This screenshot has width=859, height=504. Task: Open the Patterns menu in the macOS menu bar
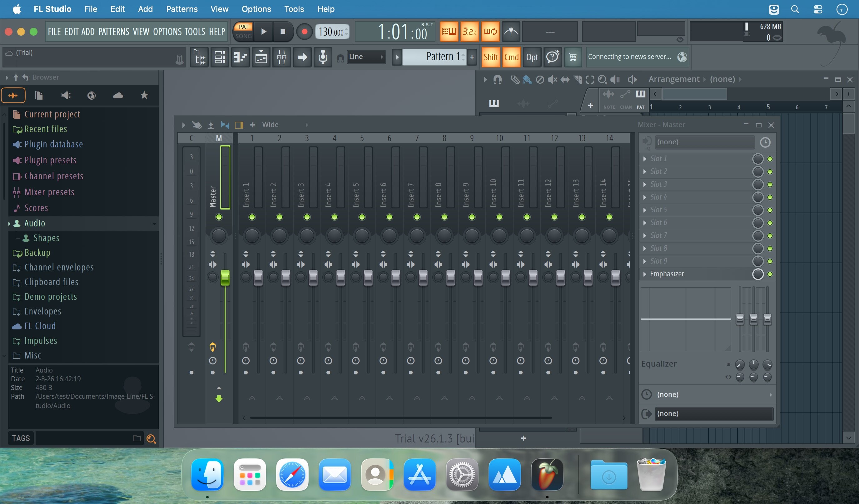(182, 9)
